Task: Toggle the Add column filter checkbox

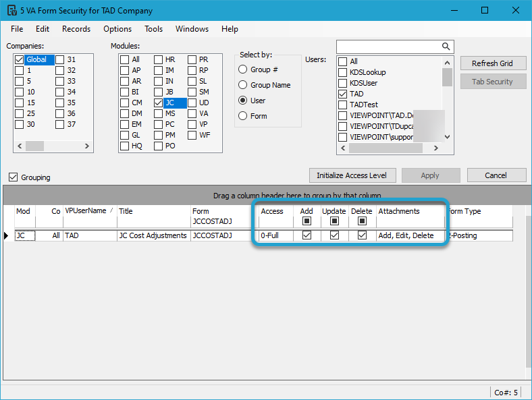Action: tap(307, 221)
